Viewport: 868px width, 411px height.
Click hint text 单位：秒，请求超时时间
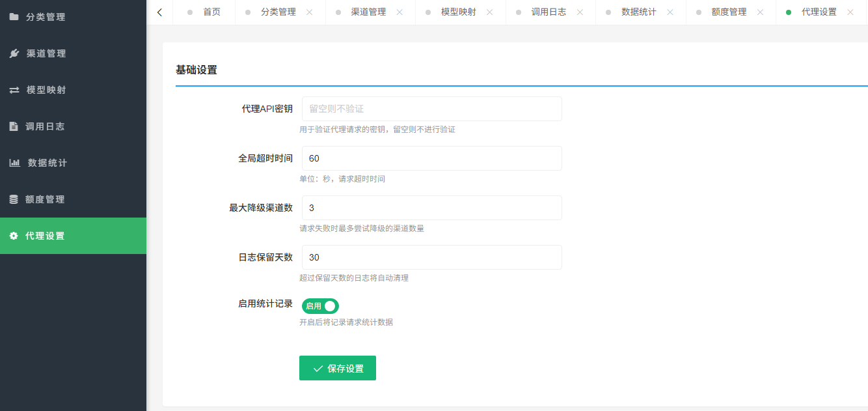click(x=342, y=179)
